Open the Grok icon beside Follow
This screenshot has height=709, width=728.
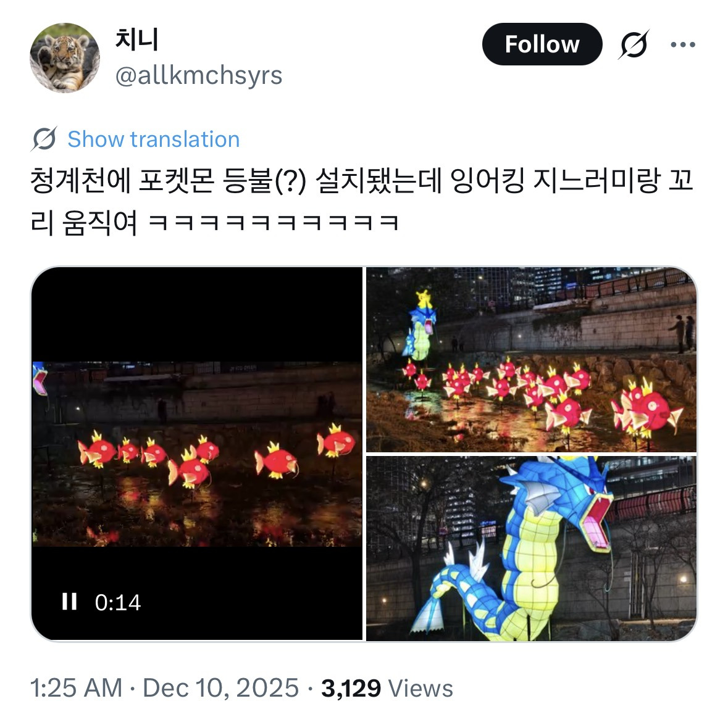click(x=634, y=44)
